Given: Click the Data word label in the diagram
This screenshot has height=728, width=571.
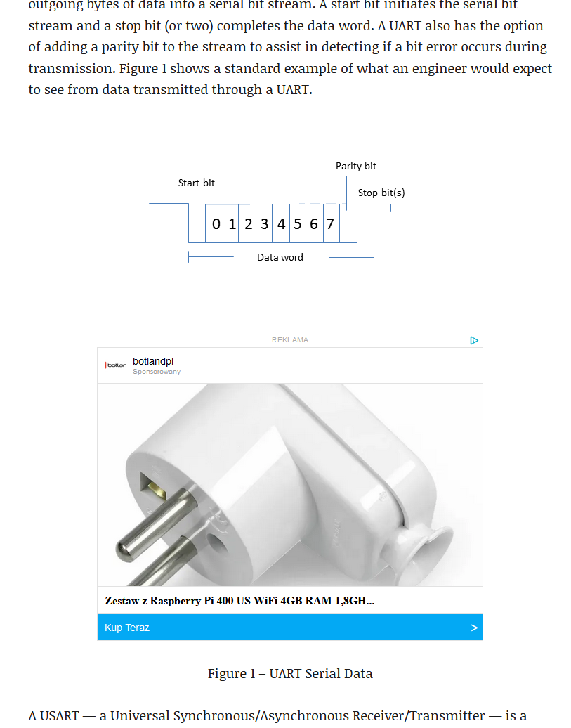Looking at the screenshot, I should 280,257.
